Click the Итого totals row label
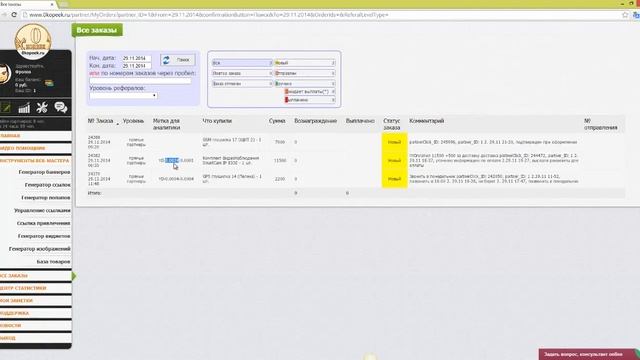Viewport: 640px width, 360px height. tap(94, 193)
